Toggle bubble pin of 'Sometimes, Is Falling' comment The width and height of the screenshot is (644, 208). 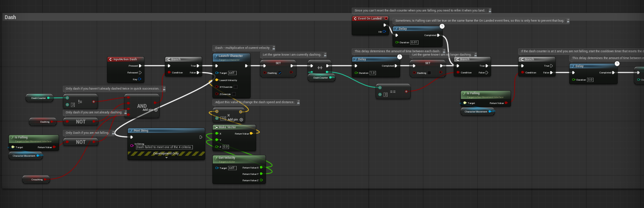[568, 20]
